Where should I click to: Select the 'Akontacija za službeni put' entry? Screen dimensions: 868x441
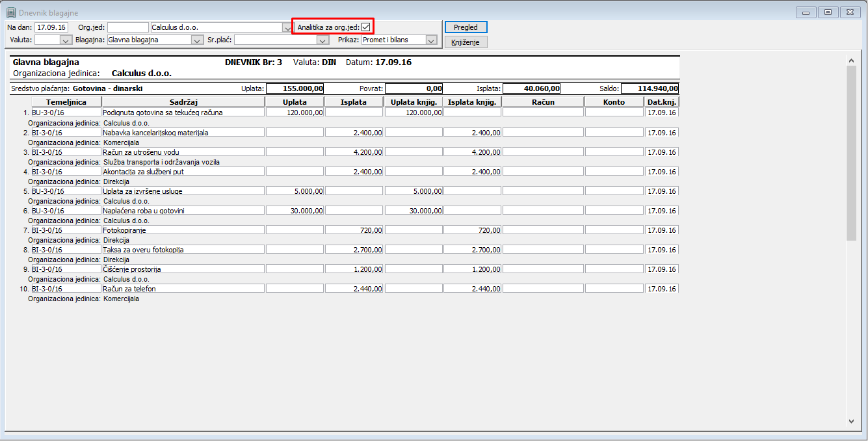[x=183, y=171]
